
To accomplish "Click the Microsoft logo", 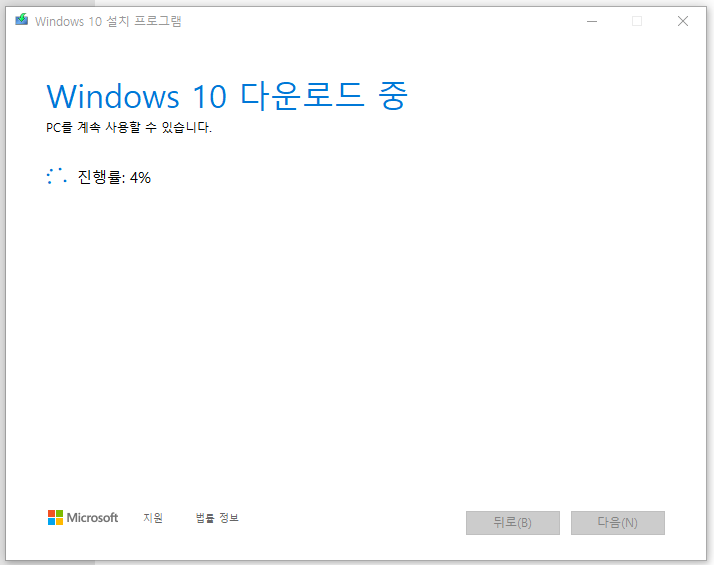I will [x=83, y=518].
